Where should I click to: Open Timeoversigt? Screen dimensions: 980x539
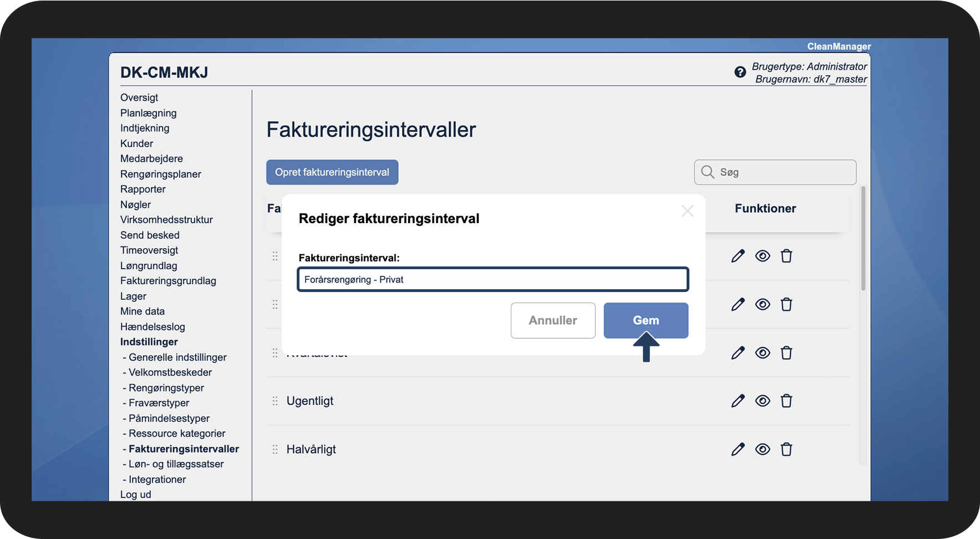(x=149, y=250)
